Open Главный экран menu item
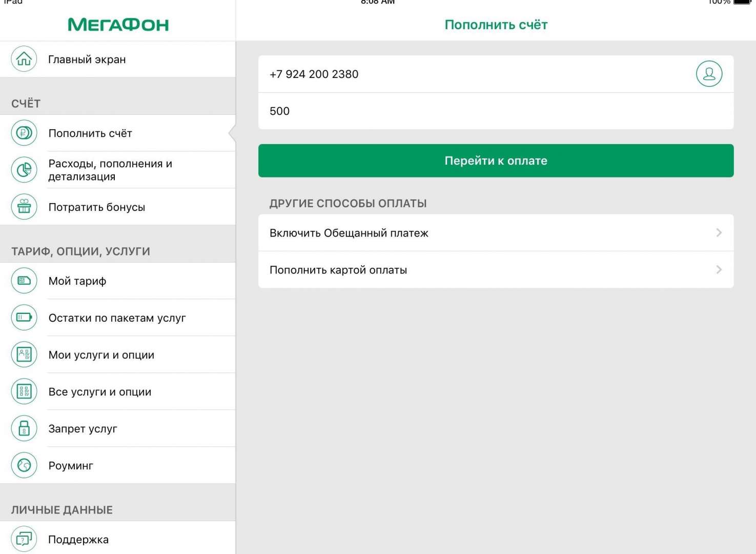 tap(118, 59)
